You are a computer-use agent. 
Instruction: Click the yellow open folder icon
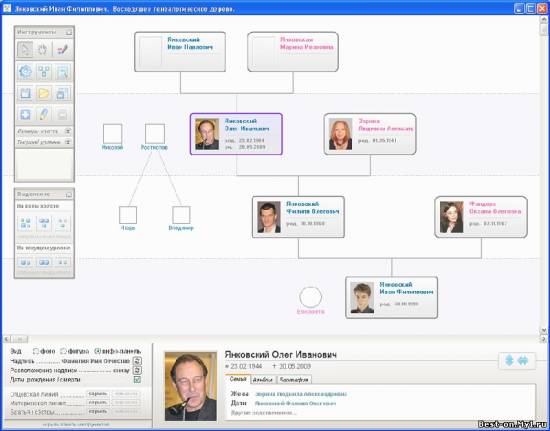[44, 93]
